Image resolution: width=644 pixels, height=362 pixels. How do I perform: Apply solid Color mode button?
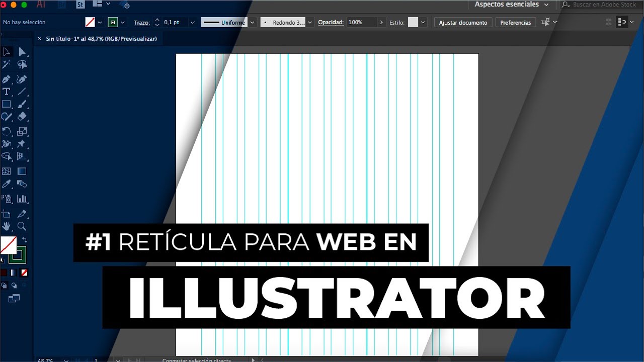4,273
